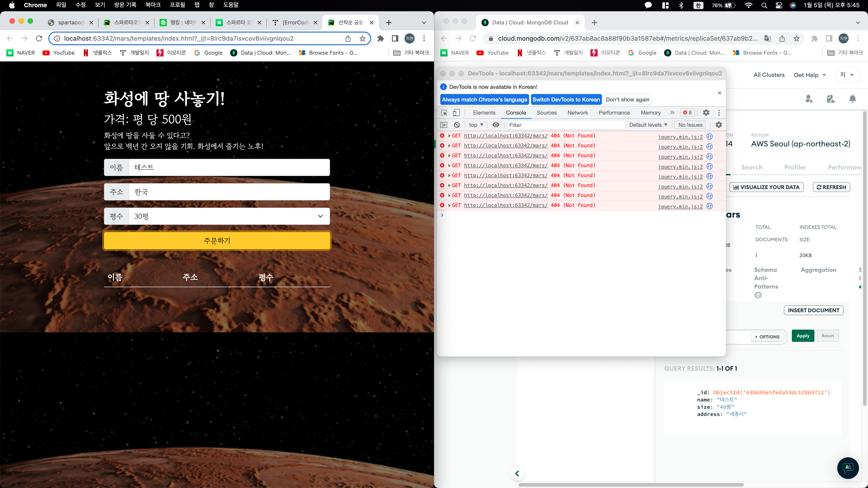Toggle the side panel in left Chrome window

coord(395,38)
